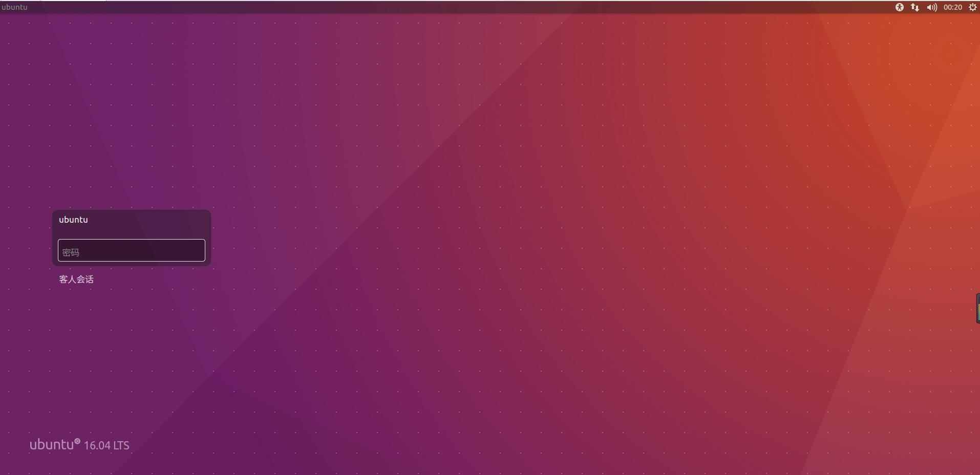Select the ubuntu user account name

pos(73,220)
